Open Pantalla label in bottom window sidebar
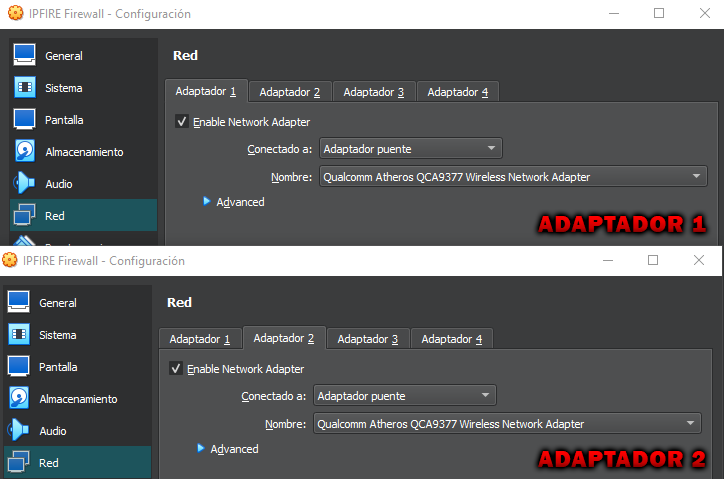The width and height of the screenshot is (724, 479). click(x=58, y=367)
